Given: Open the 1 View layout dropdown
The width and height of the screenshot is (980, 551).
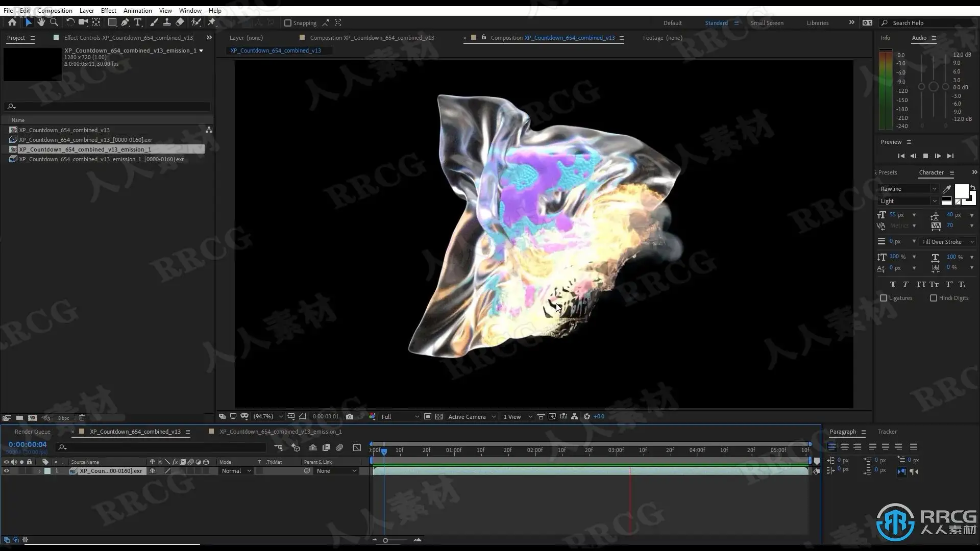Looking at the screenshot, I should (518, 417).
